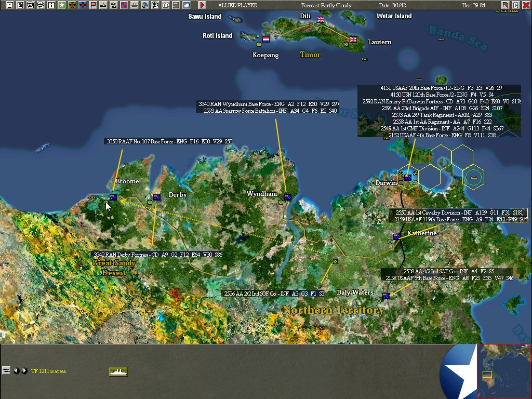Click the single yellow ship silhouette icon

103,5
